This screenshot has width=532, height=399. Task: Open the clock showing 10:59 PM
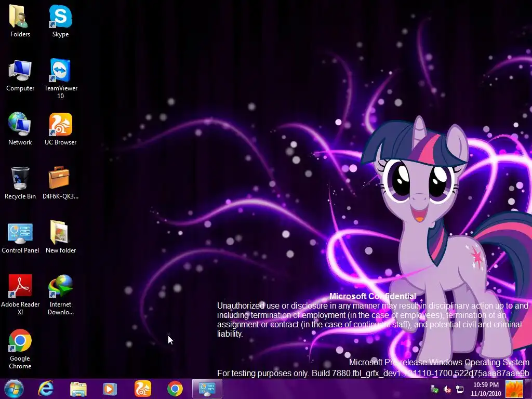[486, 389]
